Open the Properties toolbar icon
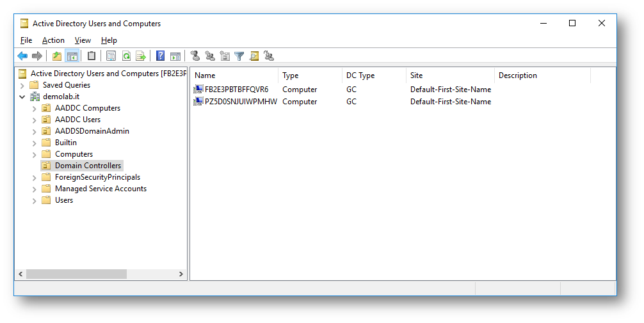The image size is (644, 323). point(111,56)
